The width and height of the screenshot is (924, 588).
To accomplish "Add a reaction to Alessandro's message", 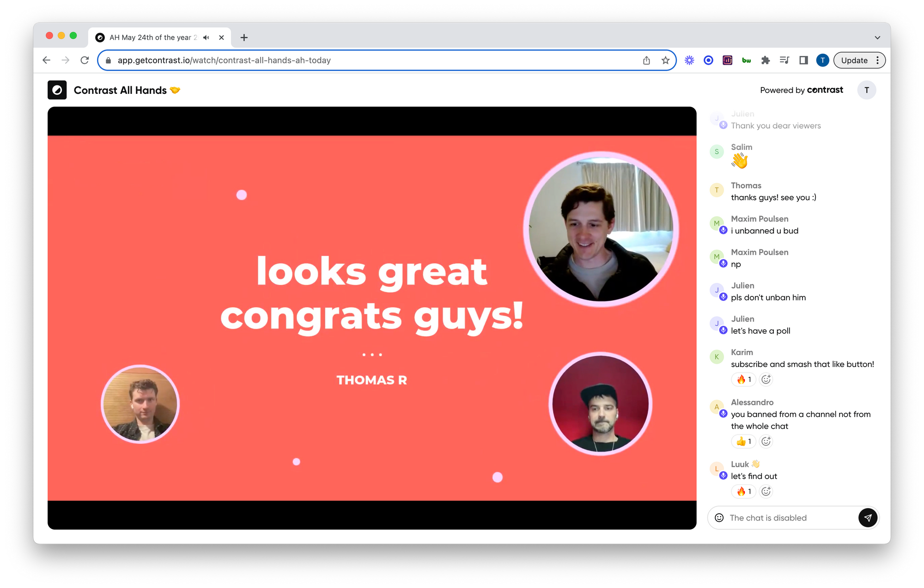I will pos(766,441).
